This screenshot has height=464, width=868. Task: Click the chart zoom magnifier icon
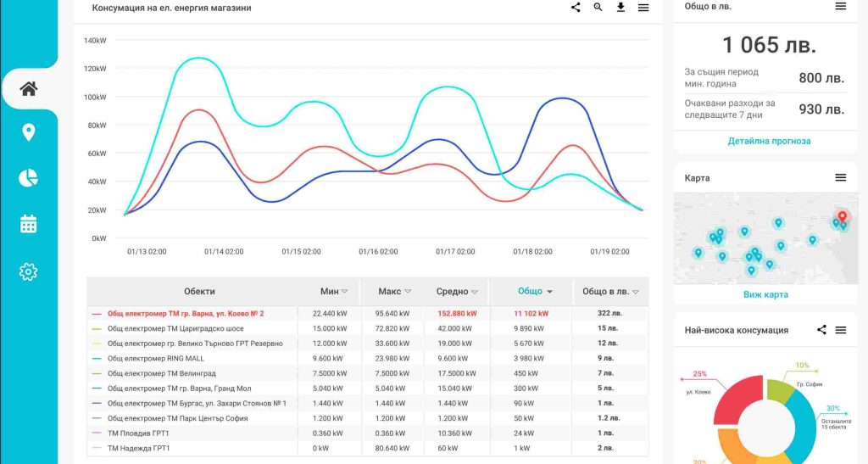(598, 8)
